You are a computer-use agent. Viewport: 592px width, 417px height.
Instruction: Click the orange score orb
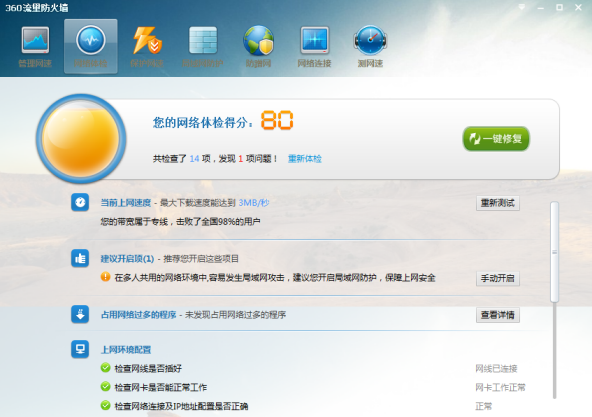pos(81,139)
